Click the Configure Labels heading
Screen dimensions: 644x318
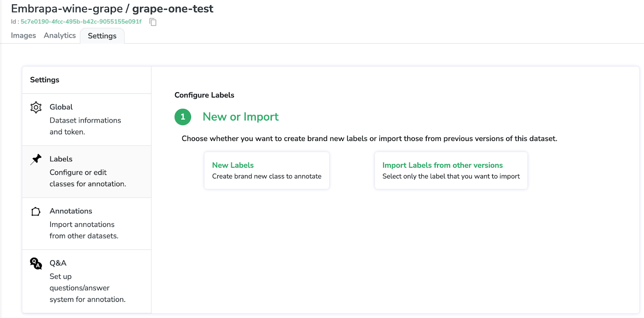point(204,95)
